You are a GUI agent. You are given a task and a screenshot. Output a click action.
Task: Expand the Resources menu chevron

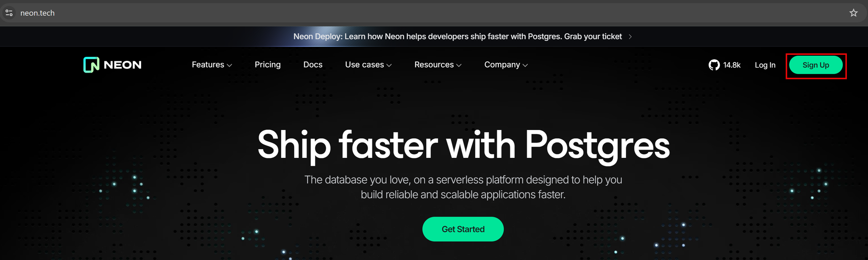[x=459, y=65]
